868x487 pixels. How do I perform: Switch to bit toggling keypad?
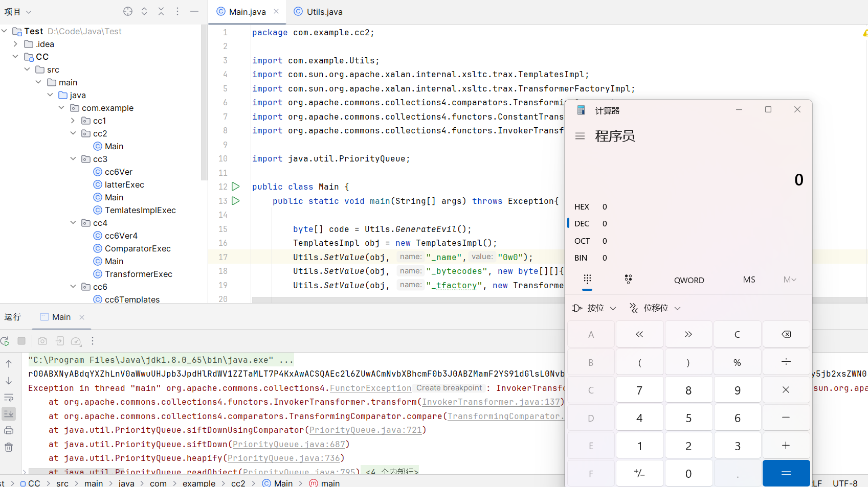628,279
